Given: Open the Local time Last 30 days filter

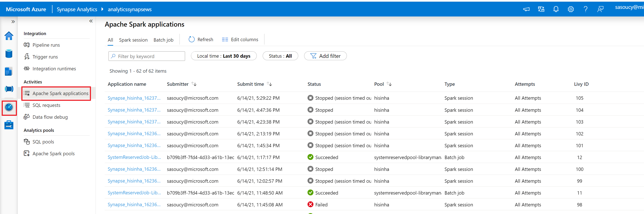Looking at the screenshot, I should (x=224, y=56).
